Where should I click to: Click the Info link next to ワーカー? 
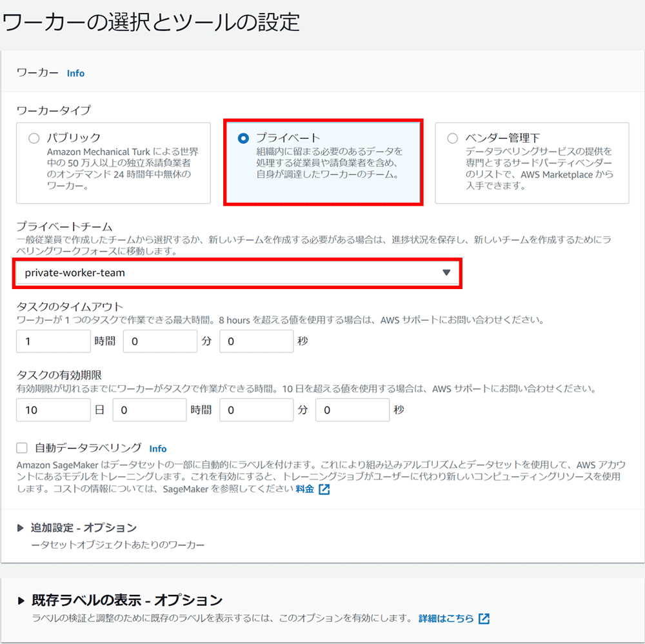(75, 74)
